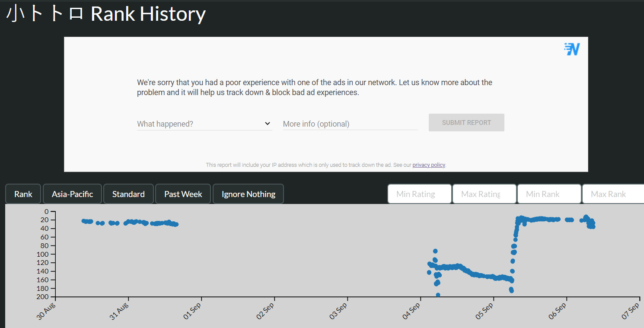
Task: Open the Rank metric selector
Action: pyautogui.click(x=23, y=194)
